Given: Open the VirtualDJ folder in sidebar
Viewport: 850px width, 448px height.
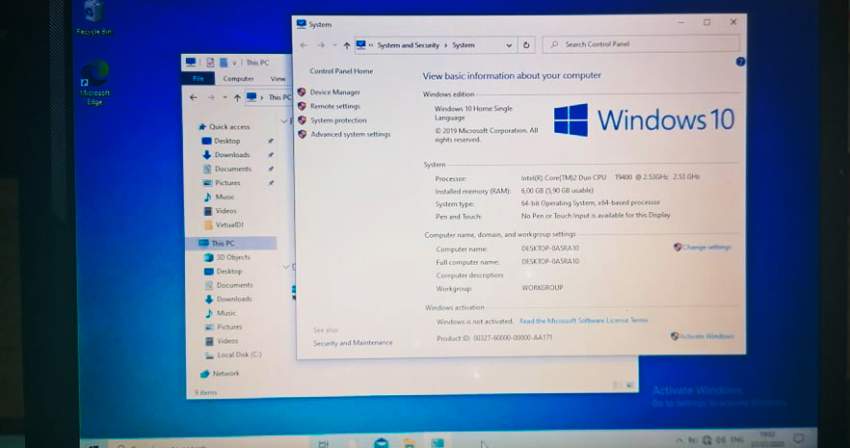Looking at the screenshot, I should tap(229, 225).
